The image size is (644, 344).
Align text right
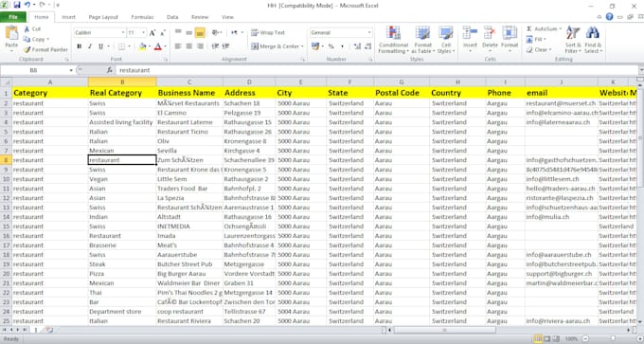tap(200, 46)
